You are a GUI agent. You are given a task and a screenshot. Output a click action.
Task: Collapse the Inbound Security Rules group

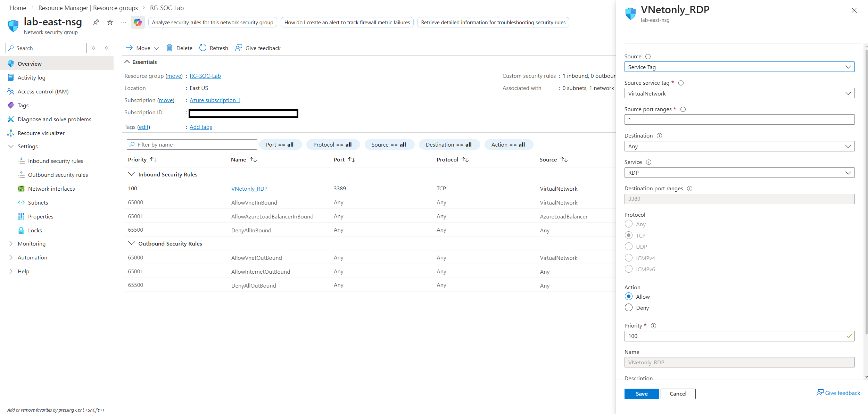pos(131,174)
